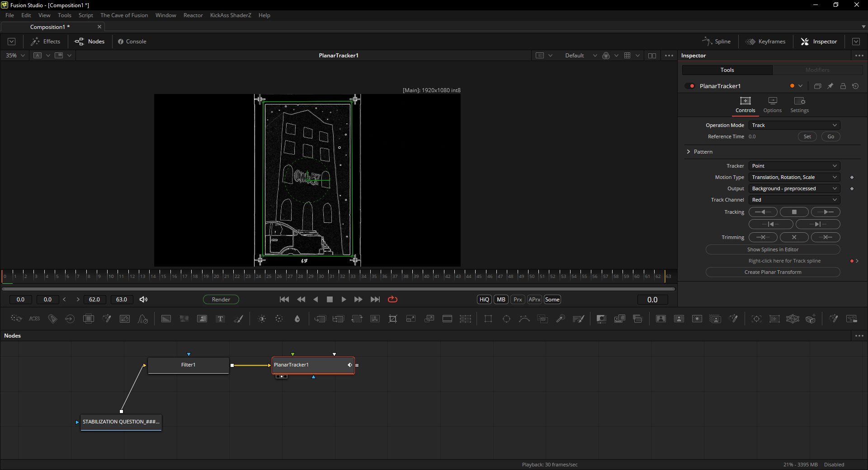868x470 pixels.
Task: Switch to Options tab in Inspector
Action: (x=772, y=105)
